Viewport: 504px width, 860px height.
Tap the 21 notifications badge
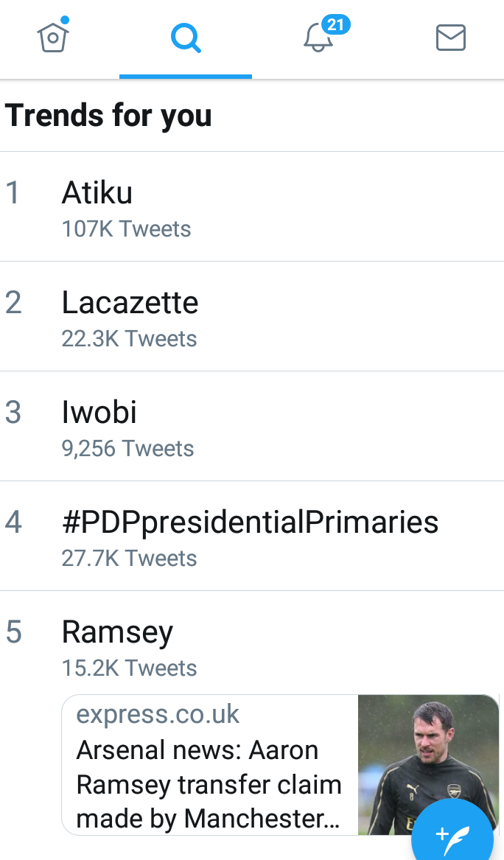pyautogui.click(x=335, y=25)
